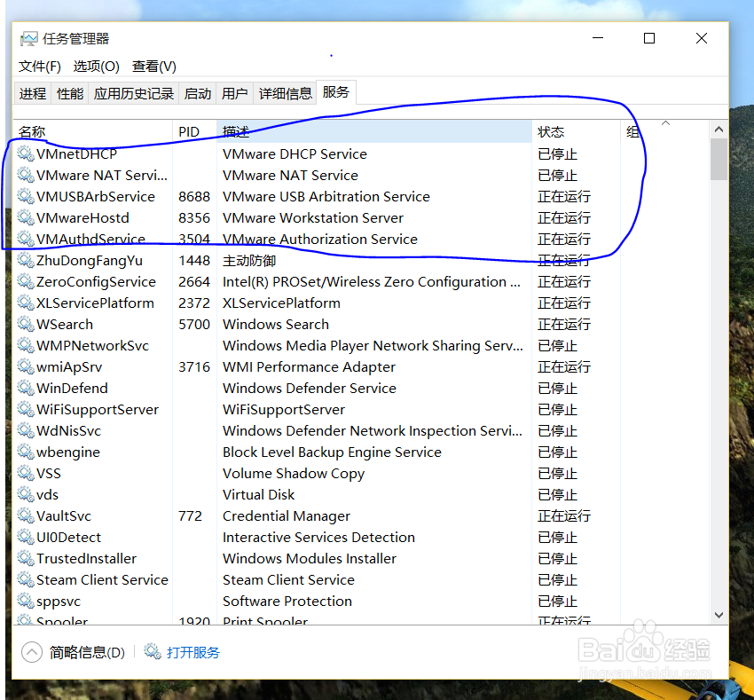Click the gear icon beside Steam Client Service
Viewport: 754px width, 700px height.
pyautogui.click(x=26, y=579)
